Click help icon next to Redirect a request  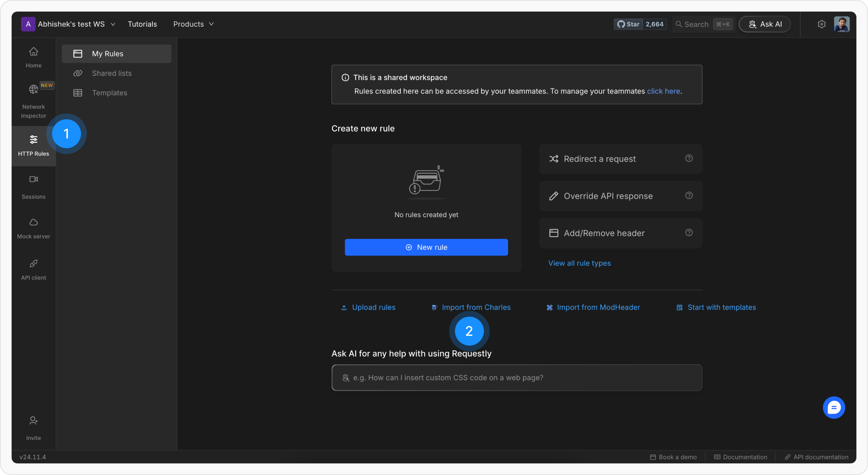pos(689,158)
